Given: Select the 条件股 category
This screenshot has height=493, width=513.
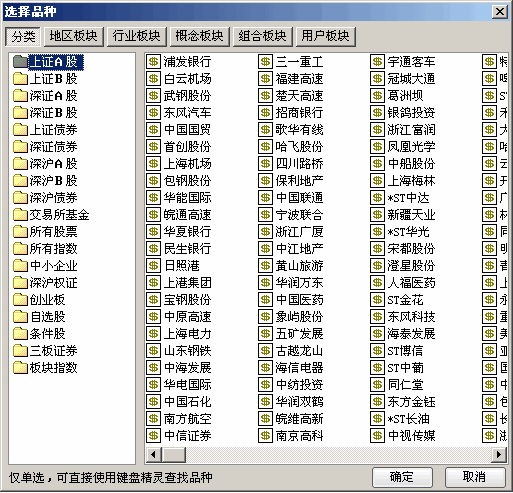Looking at the screenshot, I should tap(47, 334).
